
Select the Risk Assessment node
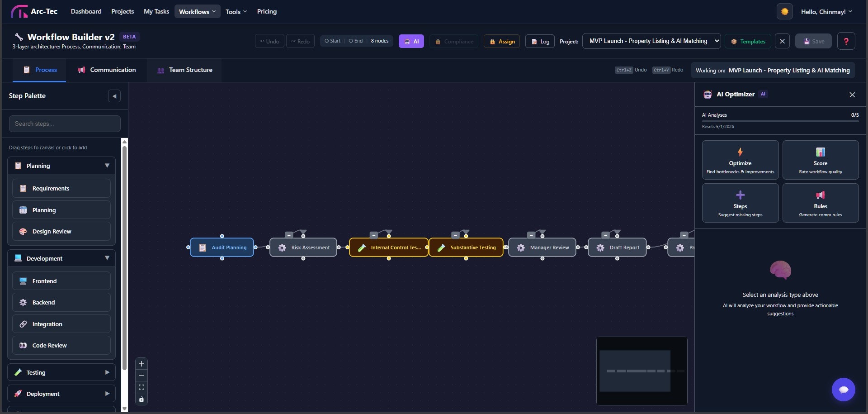tap(303, 247)
